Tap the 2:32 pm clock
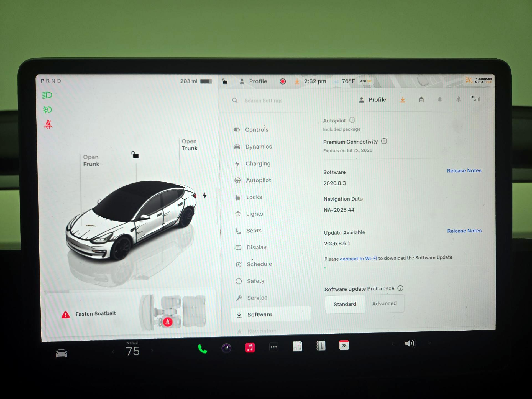The image size is (532, 399). (x=315, y=81)
